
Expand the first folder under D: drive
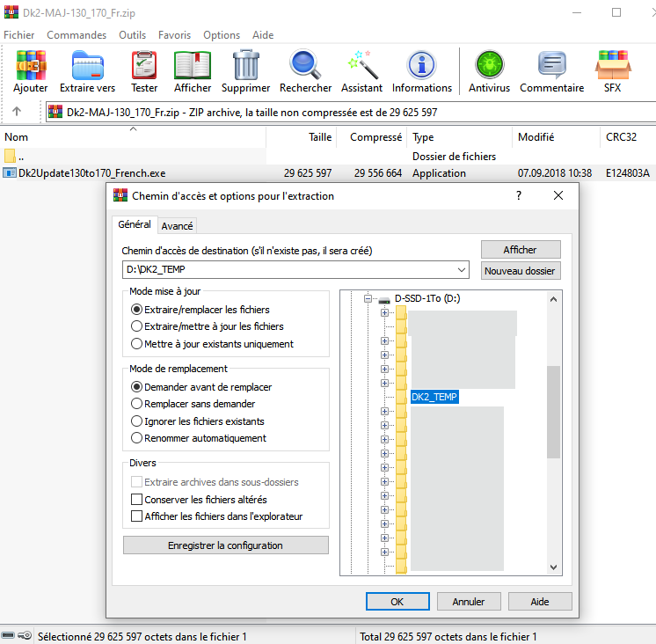tap(384, 312)
